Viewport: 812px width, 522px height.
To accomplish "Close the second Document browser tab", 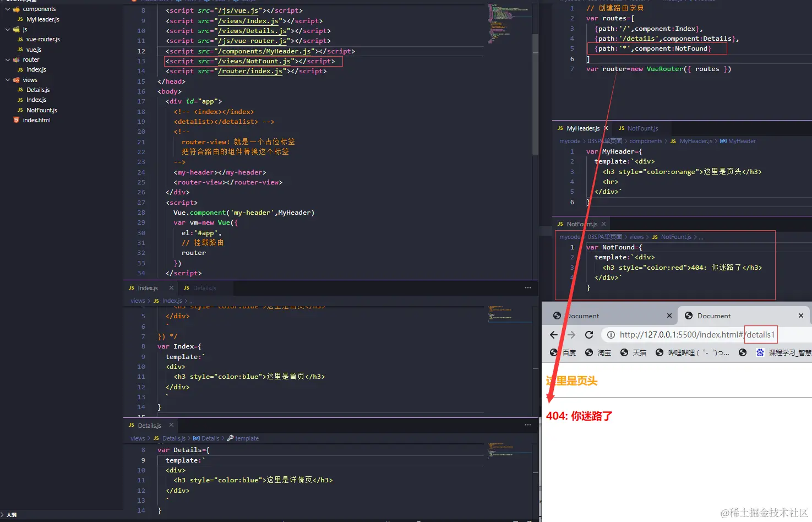I will pyautogui.click(x=801, y=316).
